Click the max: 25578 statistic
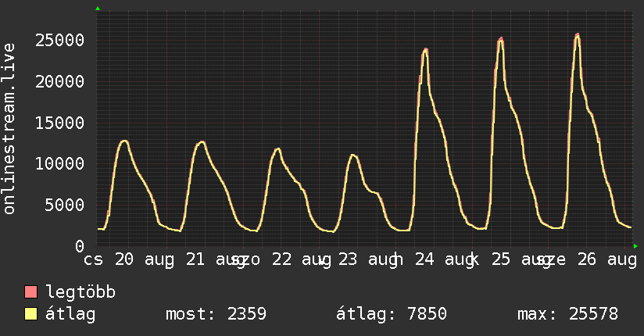This screenshot has width=644, height=336. pyautogui.click(x=567, y=314)
